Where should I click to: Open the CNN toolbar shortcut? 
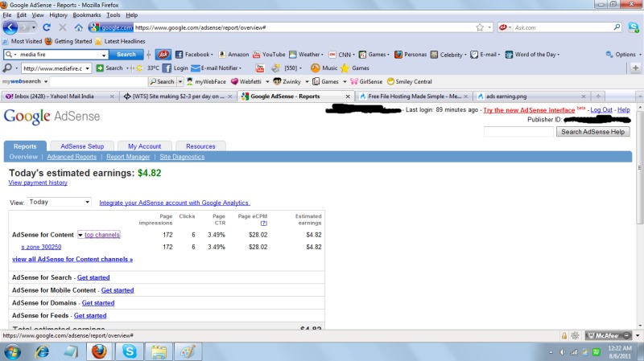tap(341, 54)
